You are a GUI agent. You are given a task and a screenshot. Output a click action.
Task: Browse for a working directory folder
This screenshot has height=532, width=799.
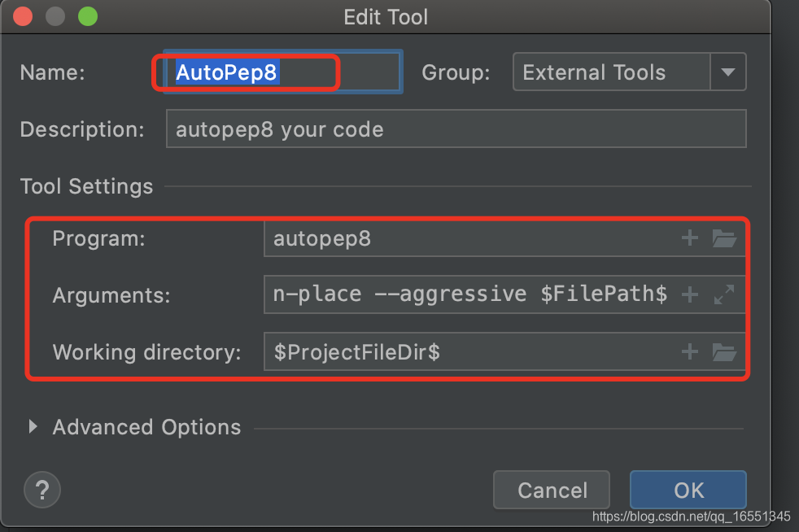pos(724,351)
